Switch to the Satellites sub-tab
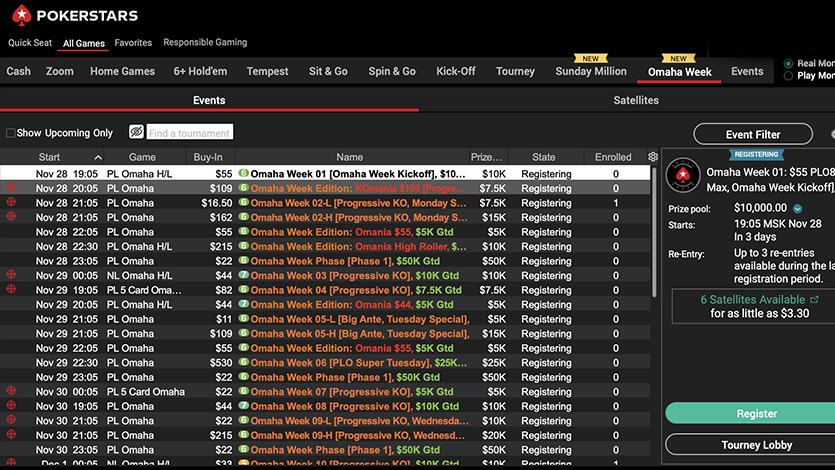 tap(636, 100)
